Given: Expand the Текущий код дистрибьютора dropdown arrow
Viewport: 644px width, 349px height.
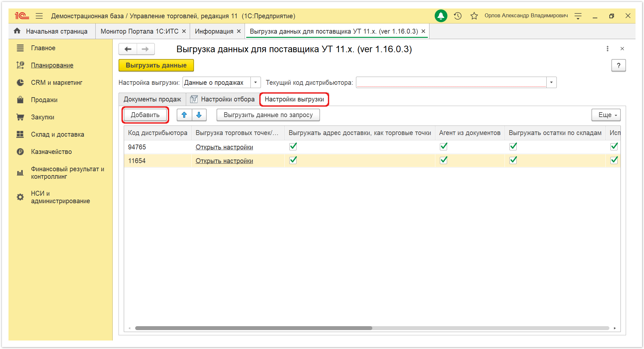Looking at the screenshot, I should pyautogui.click(x=552, y=83).
